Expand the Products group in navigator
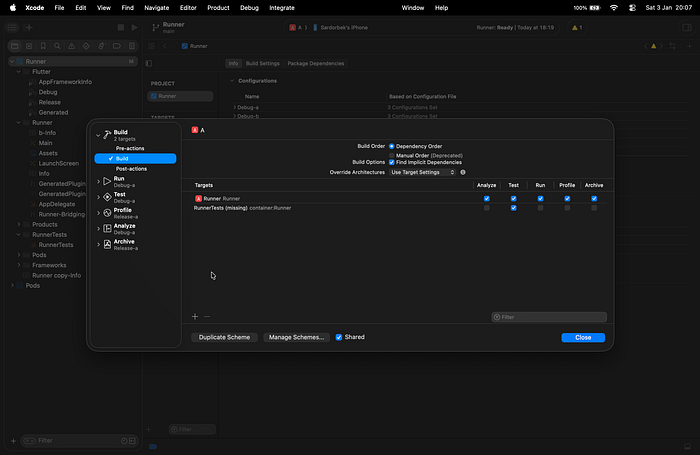The width and height of the screenshot is (700, 455). click(x=19, y=224)
